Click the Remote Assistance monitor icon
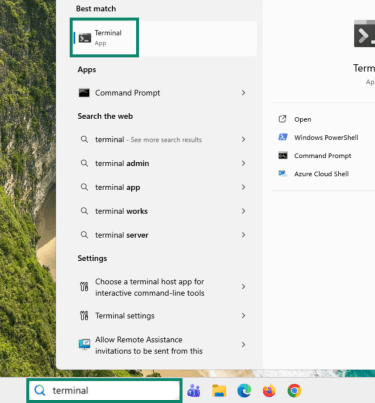This screenshot has height=403, width=375. (x=84, y=344)
